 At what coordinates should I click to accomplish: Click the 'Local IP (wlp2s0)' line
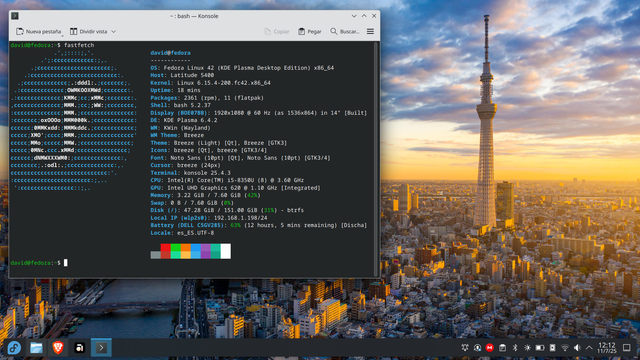tap(209, 218)
